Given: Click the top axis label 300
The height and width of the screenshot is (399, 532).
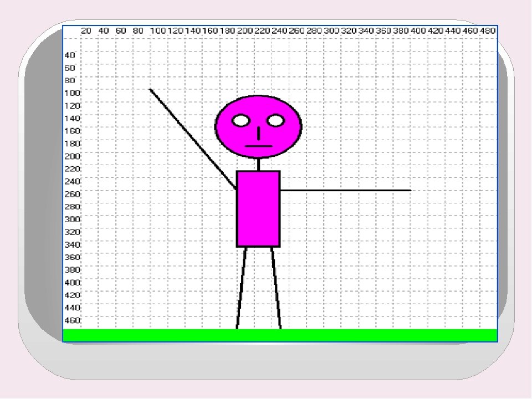Looking at the screenshot, I should pyautogui.click(x=331, y=31).
